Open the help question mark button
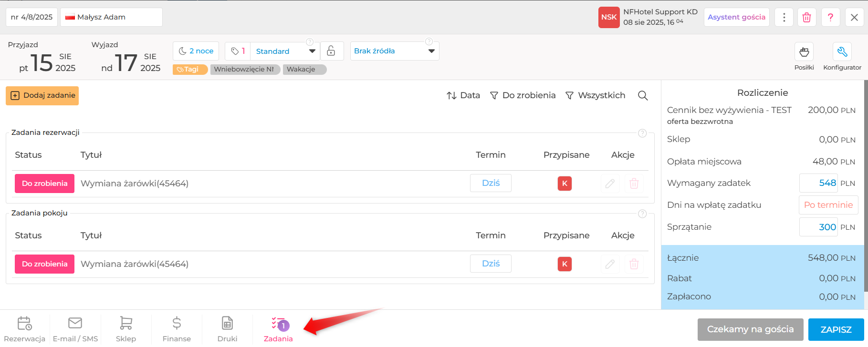Viewport: 868px width, 347px height. coord(831,17)
